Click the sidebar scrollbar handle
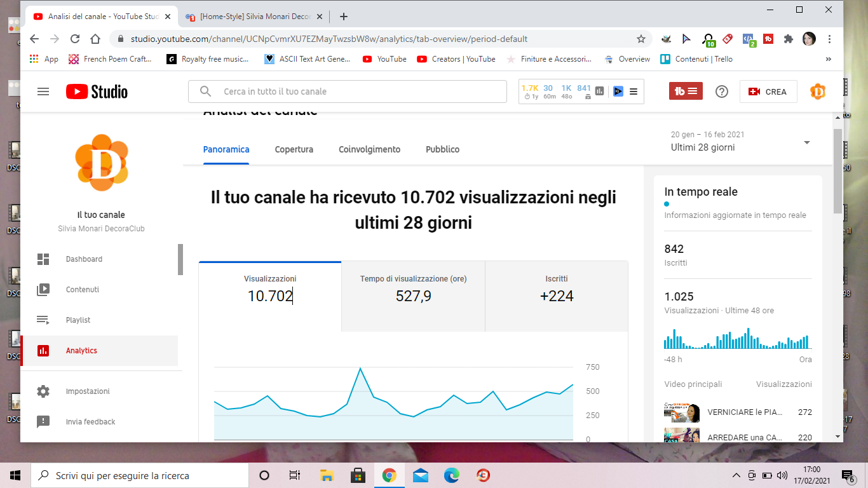Image resolution: width=868 pixels, height=488 pixels. 180,259
